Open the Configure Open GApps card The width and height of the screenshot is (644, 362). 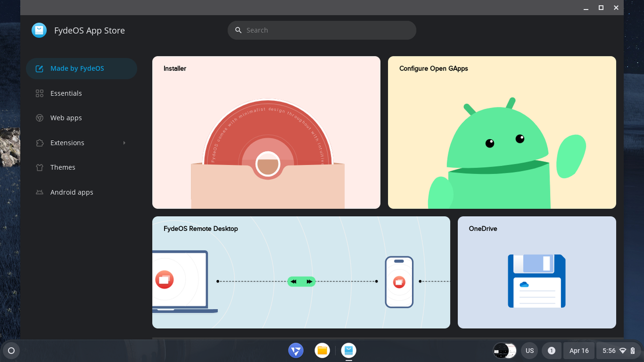(502, 132)
